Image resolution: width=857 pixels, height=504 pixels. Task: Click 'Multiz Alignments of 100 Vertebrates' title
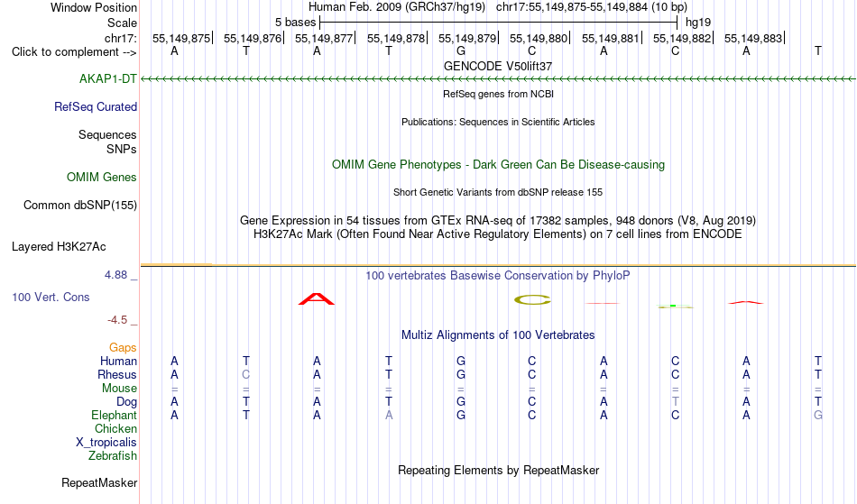[498, 334]
